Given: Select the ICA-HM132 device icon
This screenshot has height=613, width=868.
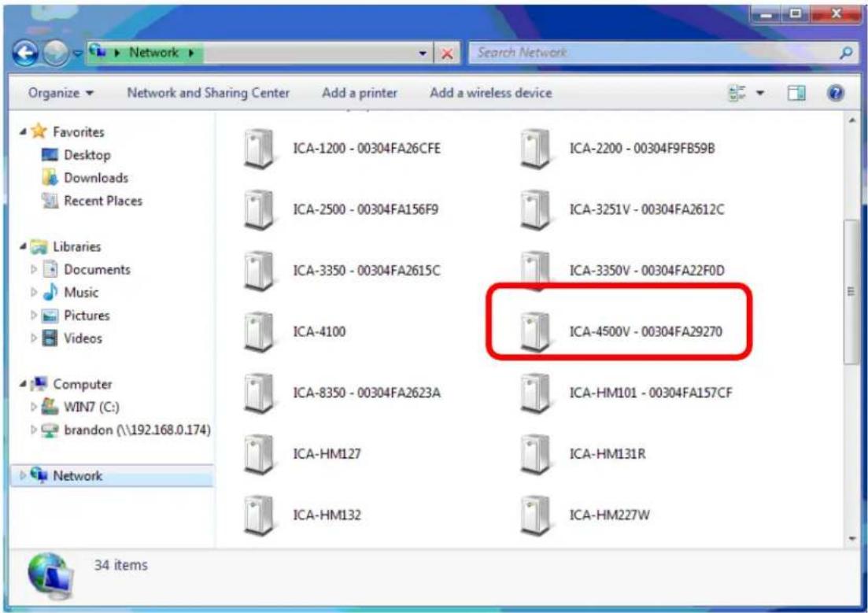Looking at the screenshot, I should (259, 515).
